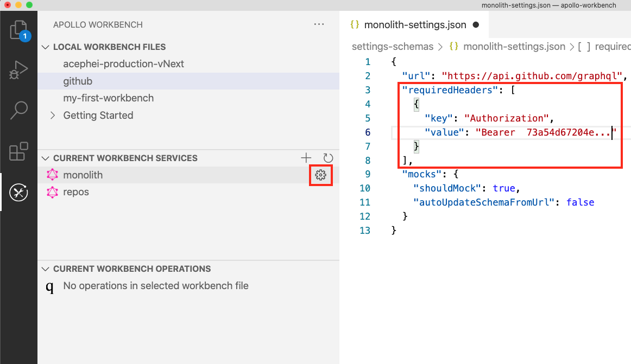Select the monolith-settings.json editor tab
Viewport: 631px width, 364px height.
click(x=414, y=24)
